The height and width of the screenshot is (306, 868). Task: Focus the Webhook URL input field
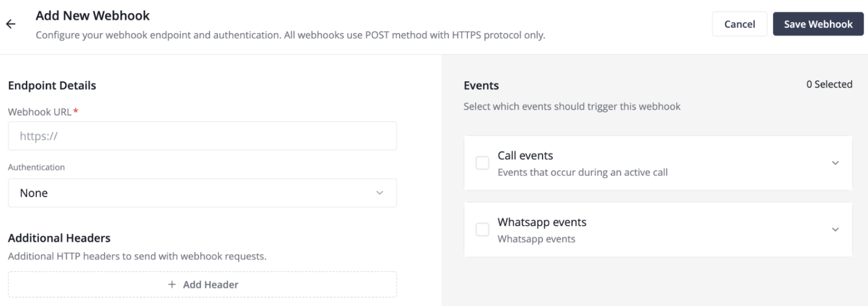tap(202, 136)
